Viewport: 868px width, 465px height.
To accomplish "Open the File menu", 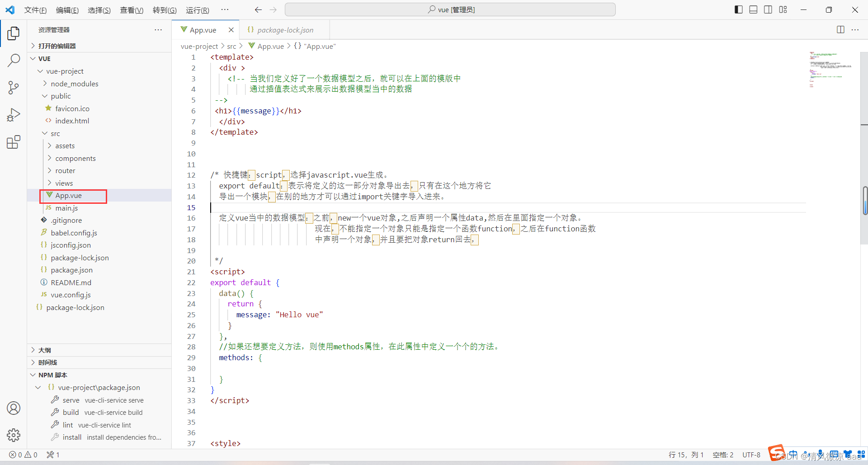I will (x=35, y=10).
